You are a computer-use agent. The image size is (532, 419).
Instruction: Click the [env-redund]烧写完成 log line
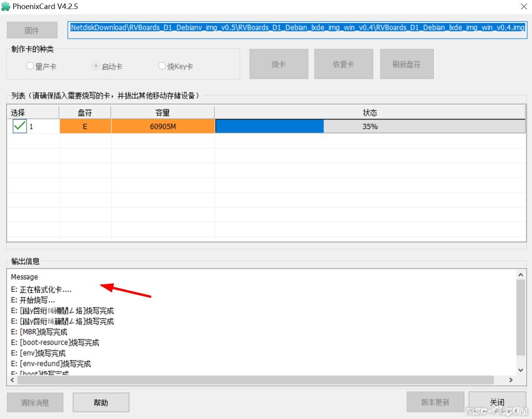51,364
